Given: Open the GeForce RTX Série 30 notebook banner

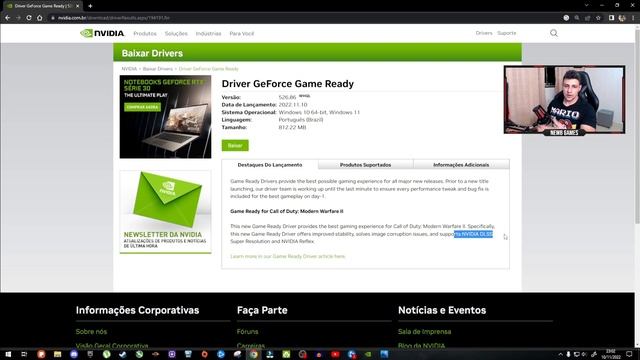Looking at the screenshot, I should click(x=165, y=117).
